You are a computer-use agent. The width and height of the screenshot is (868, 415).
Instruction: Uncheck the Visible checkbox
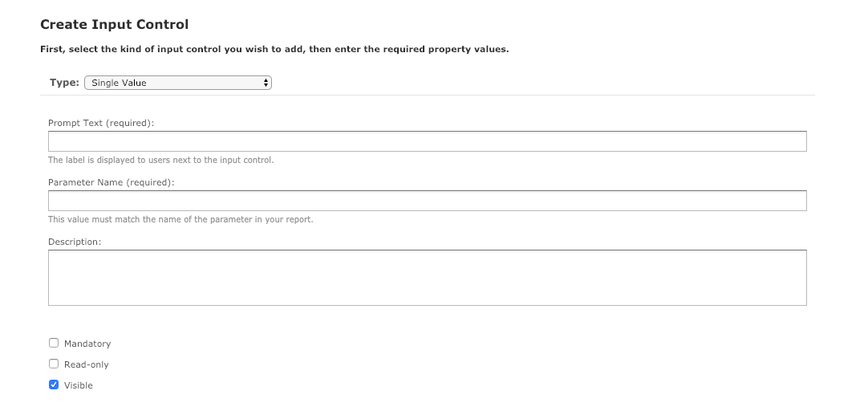[x=54, y=384]
